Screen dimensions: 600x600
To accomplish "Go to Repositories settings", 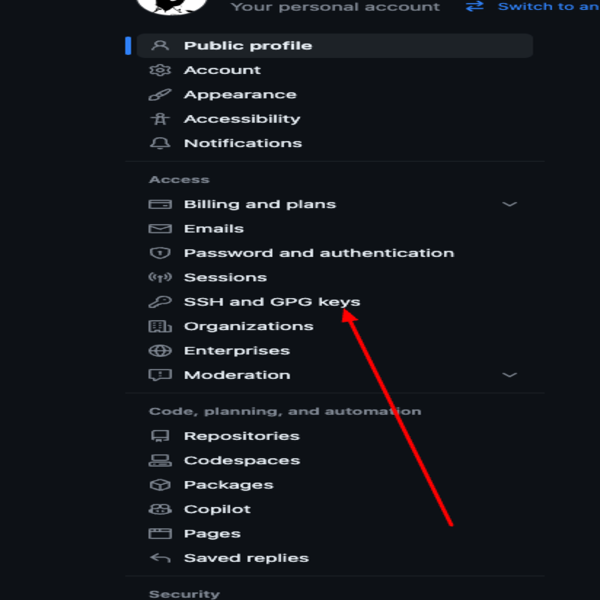I will point(241,436).
